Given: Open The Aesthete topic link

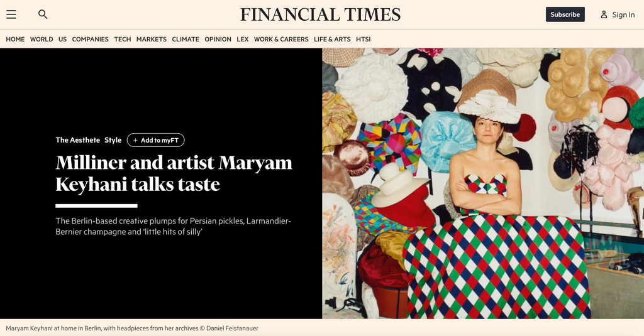Looking at the screenshot, I should pyautogui.click(x=77, y=140).
